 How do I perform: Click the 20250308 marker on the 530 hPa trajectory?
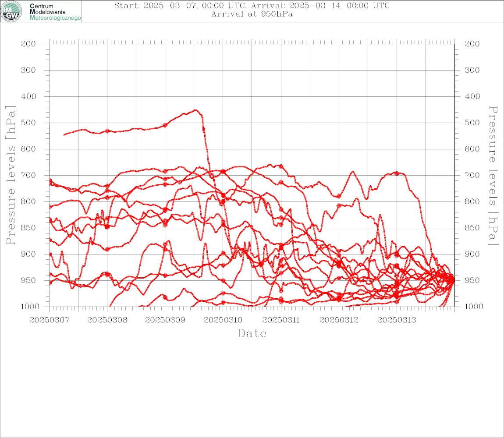point(107,131)
